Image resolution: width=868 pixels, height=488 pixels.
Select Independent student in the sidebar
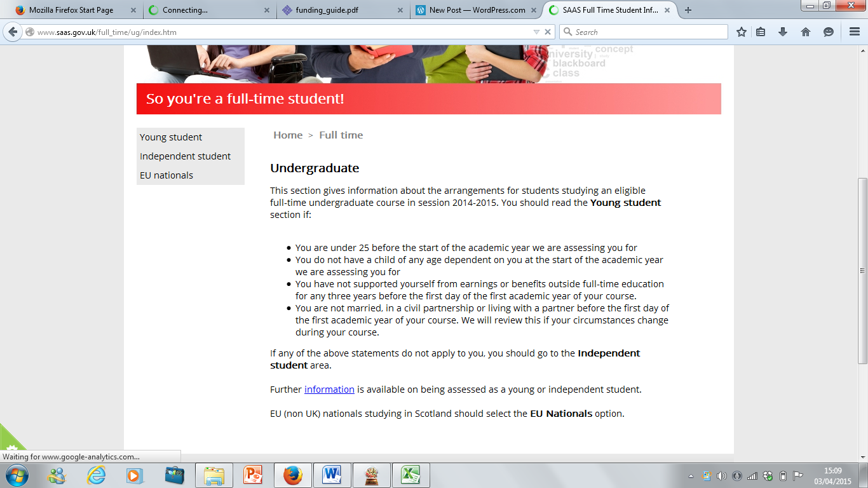(x=185, y=156)
